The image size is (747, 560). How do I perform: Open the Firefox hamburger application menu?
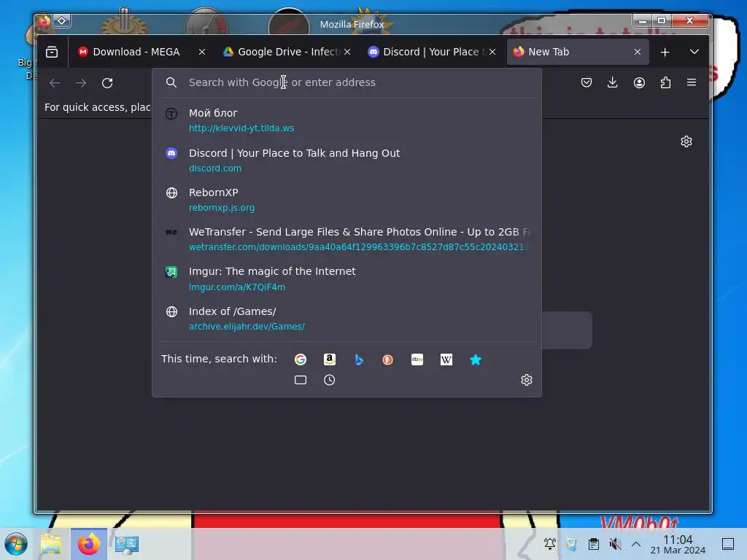(692, 82)
